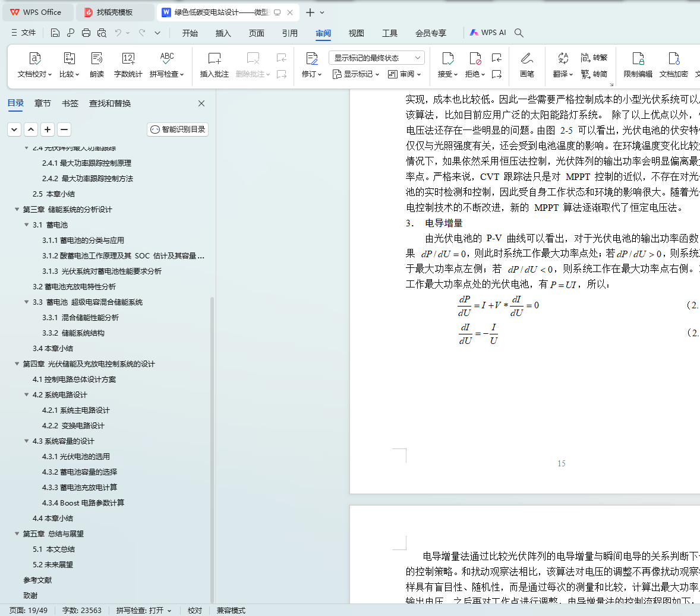Go to previous change icon
Image resolution: width=700 pixels, height=616 pixels.
click(x=496, y=58)
